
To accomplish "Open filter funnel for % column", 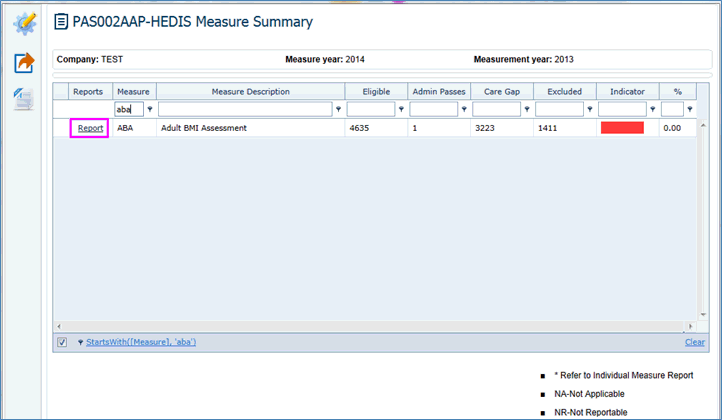I will (688, 109).
